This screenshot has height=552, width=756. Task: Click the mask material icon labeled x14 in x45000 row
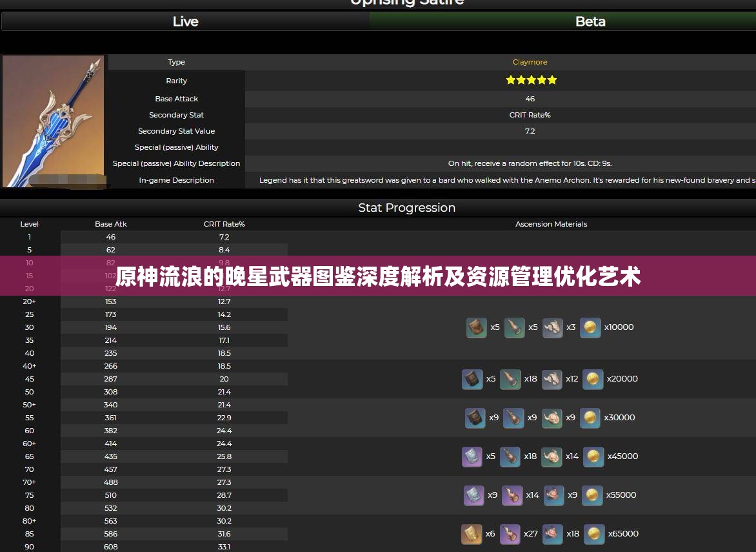pyautogui.click(x=552, y=456)
